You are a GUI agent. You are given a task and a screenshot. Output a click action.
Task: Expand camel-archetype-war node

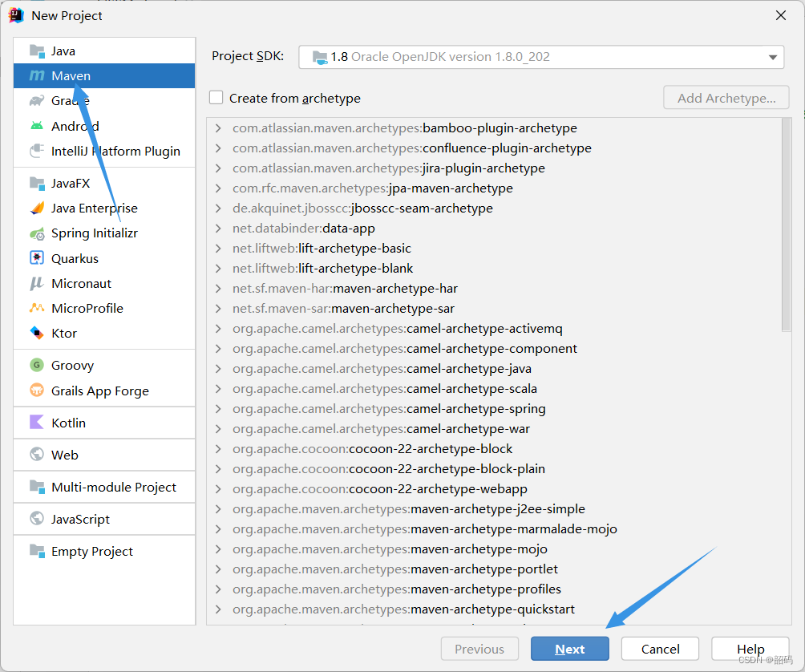[218, 429]
